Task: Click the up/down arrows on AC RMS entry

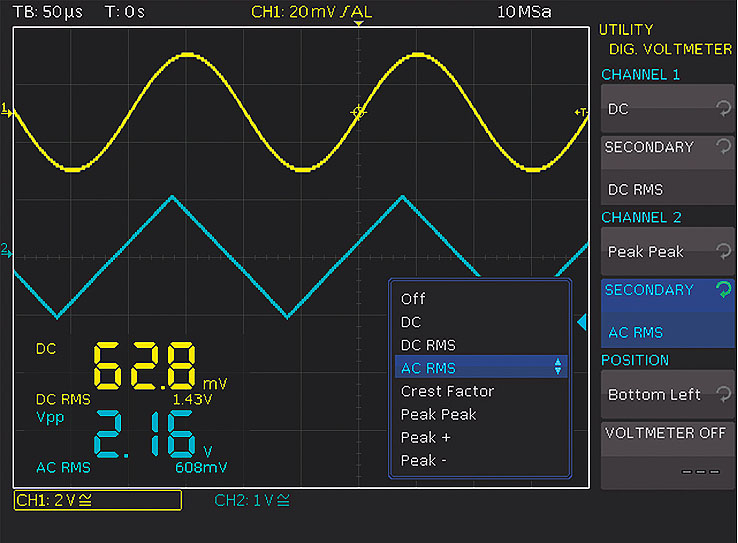Action: [x=558, y=368]
